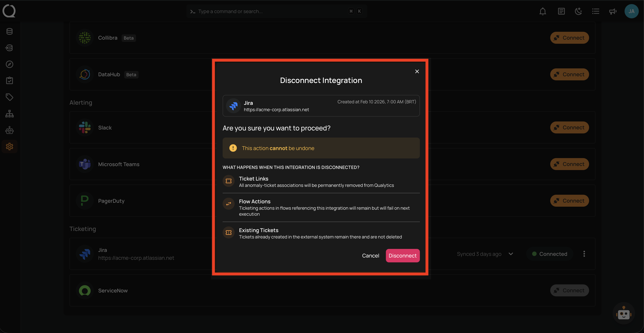Click the 'Synced 3 days ago' text
The width and height of the screenshot is (644, 333).
click(x=479, y=254)
